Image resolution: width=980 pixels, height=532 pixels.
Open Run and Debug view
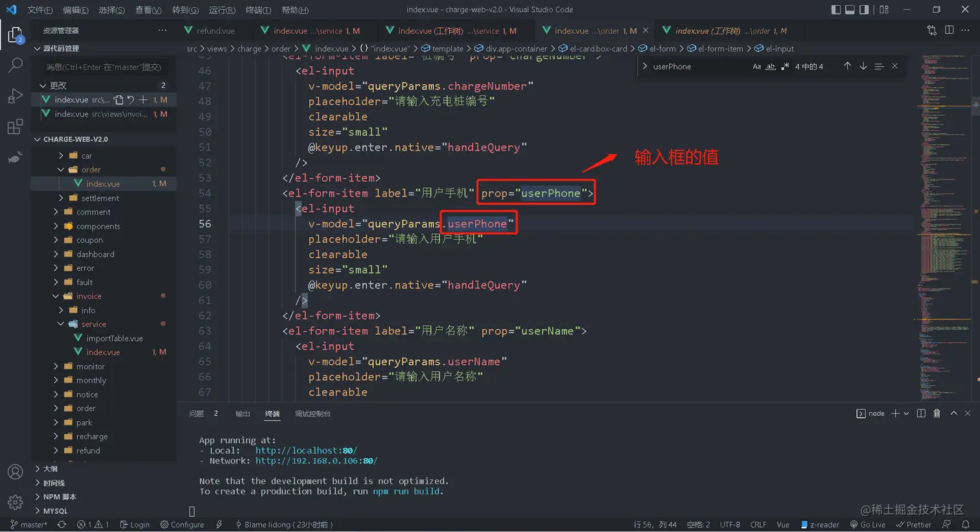point(15,96)
